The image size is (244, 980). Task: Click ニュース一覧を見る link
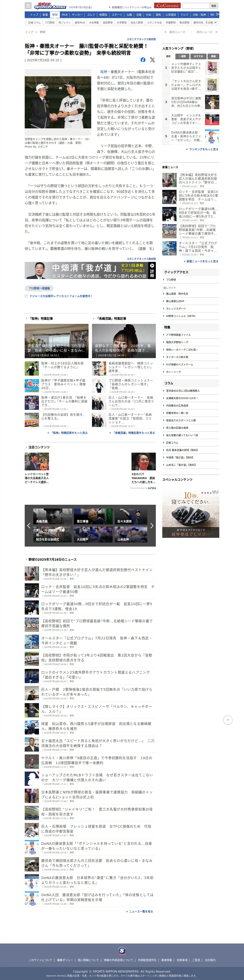point(140,911)
